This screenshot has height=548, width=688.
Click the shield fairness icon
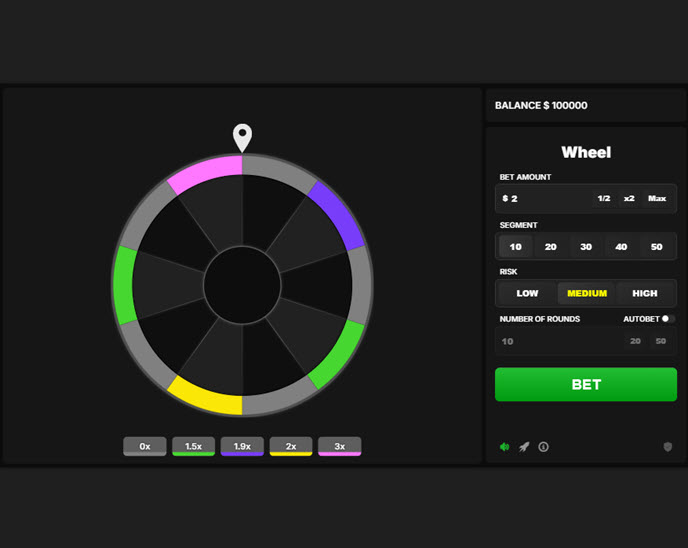click(x=668, y=447)
